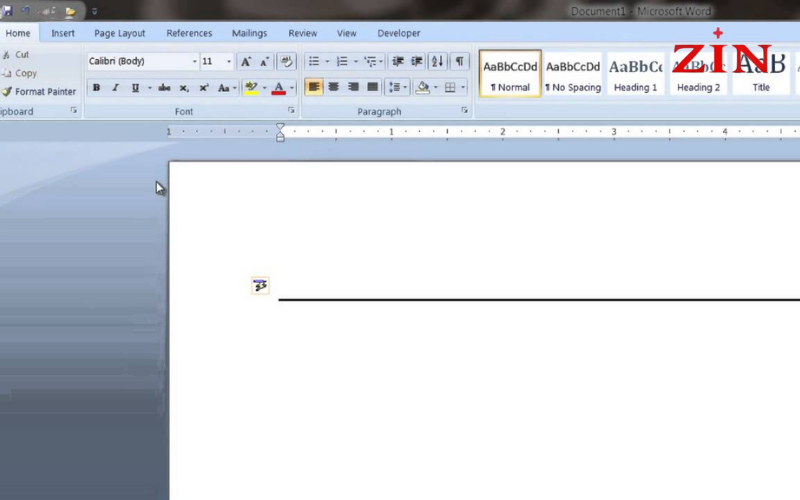Click the font size box showing 11

pyautogui.click(x=212, y=61)
